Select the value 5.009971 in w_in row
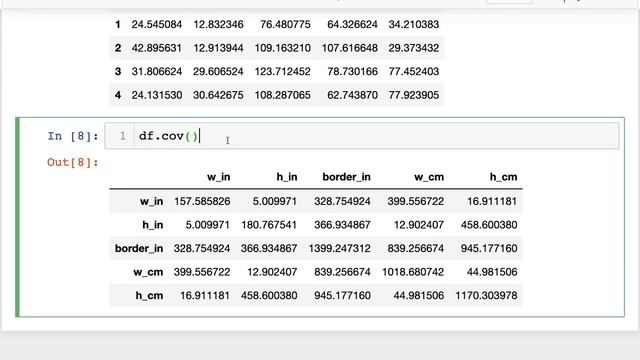 tap(274, 201)
